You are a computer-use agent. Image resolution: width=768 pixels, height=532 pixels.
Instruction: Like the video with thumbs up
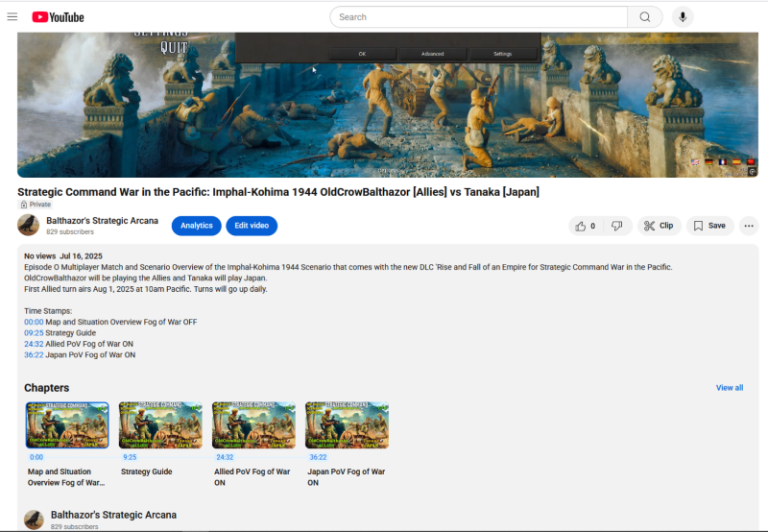pos(586,226)
